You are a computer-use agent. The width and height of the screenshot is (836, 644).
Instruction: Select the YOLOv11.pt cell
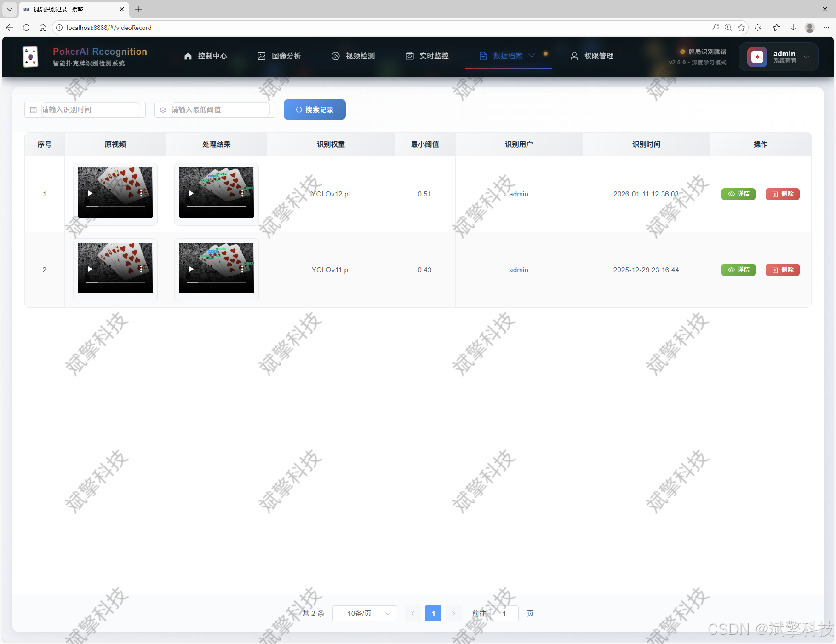coord(331,270)
